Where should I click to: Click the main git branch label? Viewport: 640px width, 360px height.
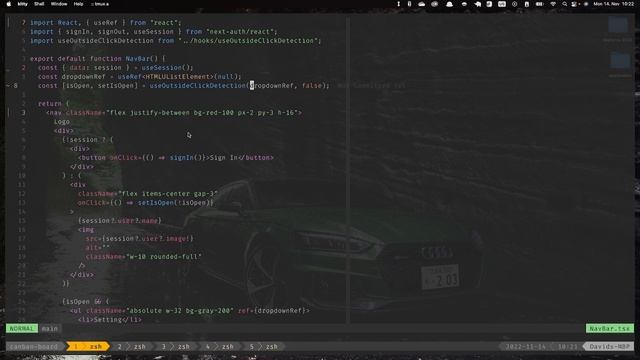[50, 329]
